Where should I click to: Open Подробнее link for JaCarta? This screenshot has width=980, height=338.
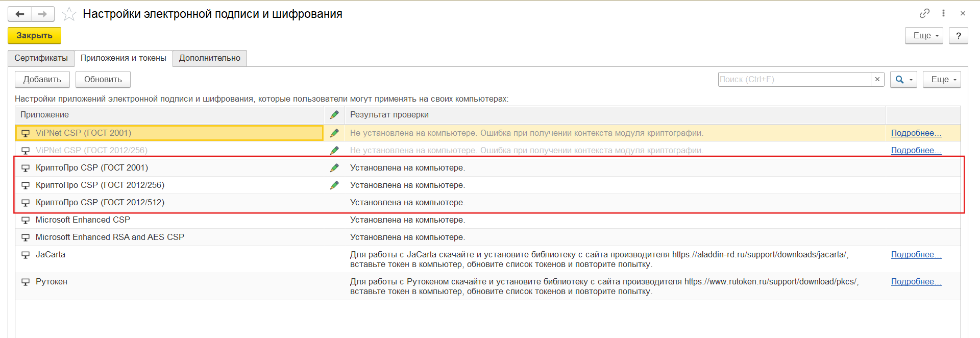pyautogui.click(x=916, y=255)
